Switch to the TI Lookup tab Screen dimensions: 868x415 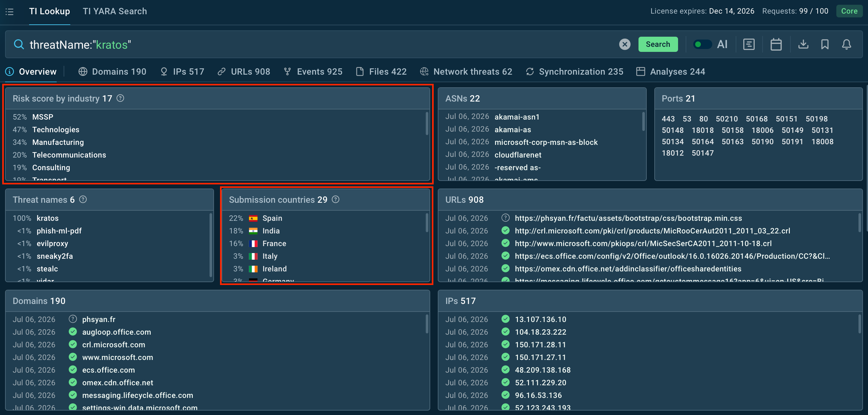tap(49, 11)
